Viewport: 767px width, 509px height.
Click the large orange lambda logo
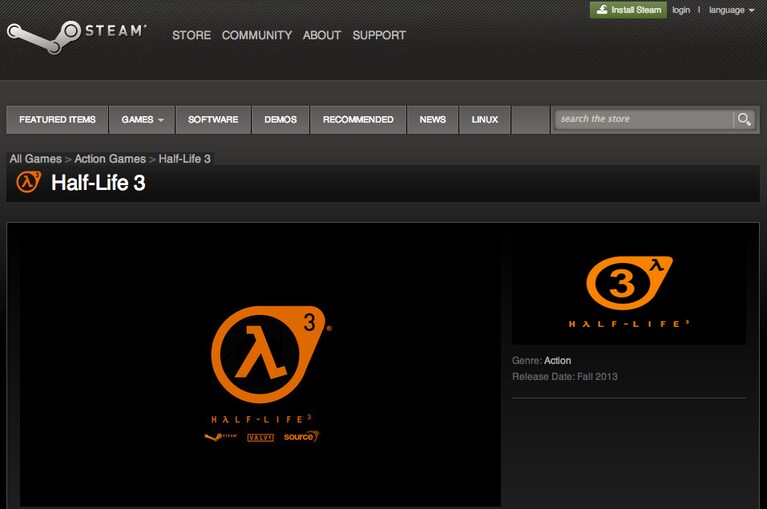[x=269, y=354]
